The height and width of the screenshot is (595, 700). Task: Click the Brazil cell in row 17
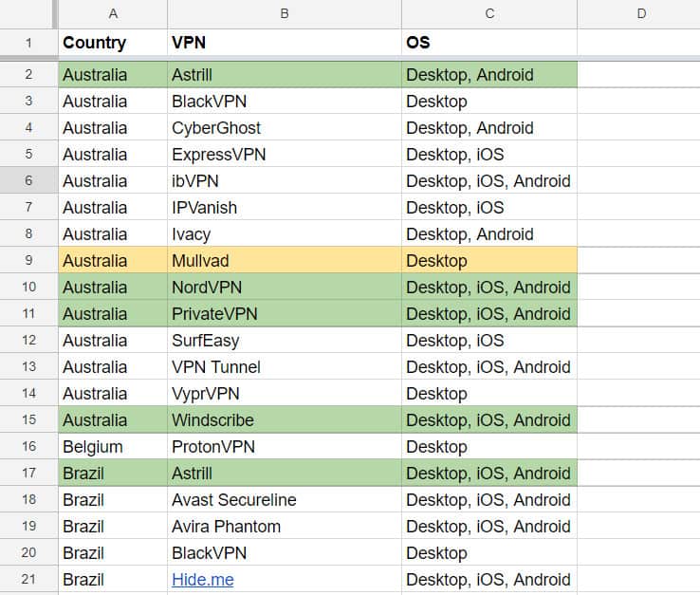[113, 473]
